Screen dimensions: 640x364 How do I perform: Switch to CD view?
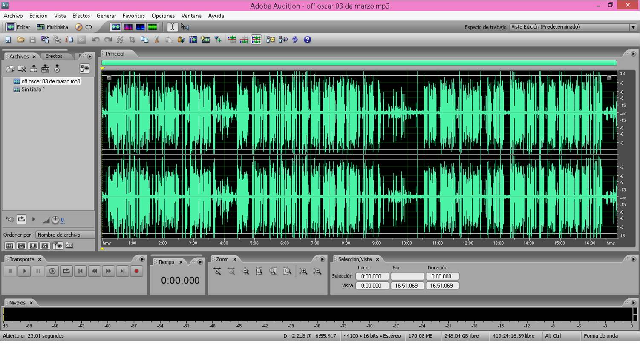pyautogui.click(x=84, y=27)
